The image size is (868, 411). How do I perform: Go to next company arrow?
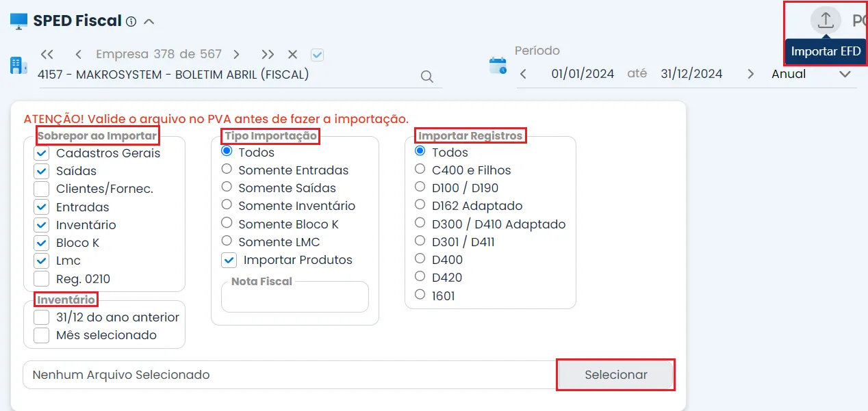[236, 54]
